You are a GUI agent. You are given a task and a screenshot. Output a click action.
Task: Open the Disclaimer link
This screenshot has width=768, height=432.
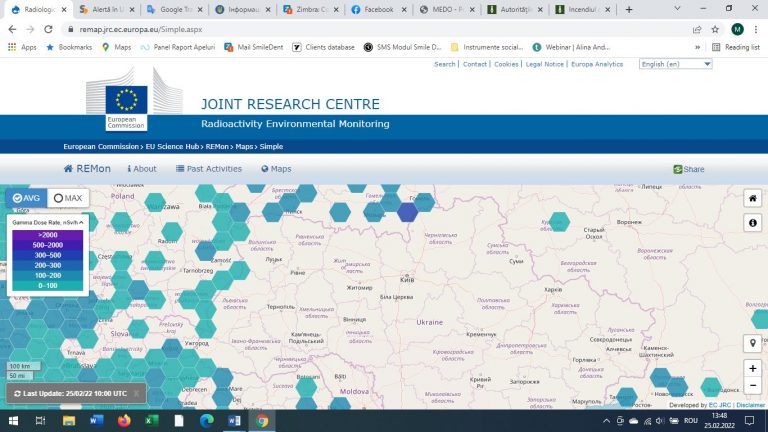pyautogui.click(x=750, y=405)
